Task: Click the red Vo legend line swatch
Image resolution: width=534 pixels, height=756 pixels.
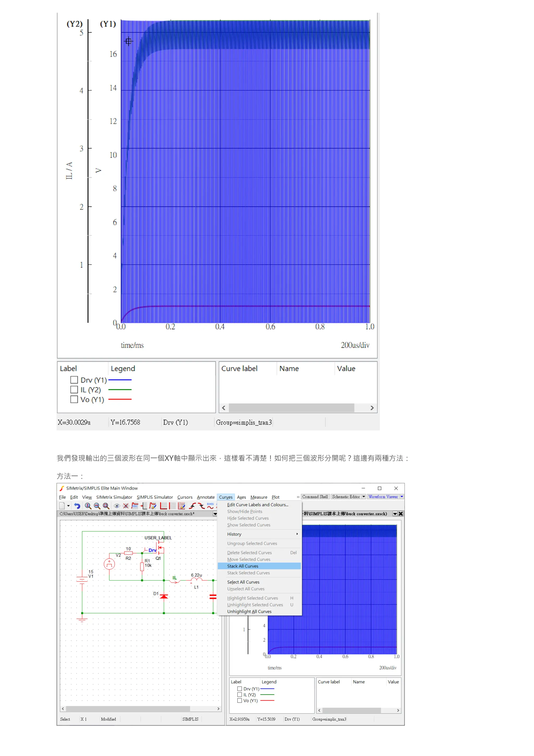Action: click(120, 399)
